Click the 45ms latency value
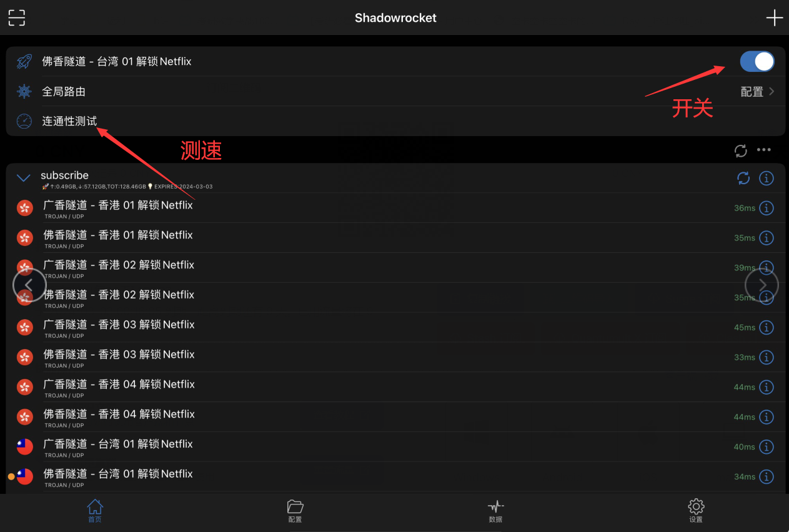 745,327
